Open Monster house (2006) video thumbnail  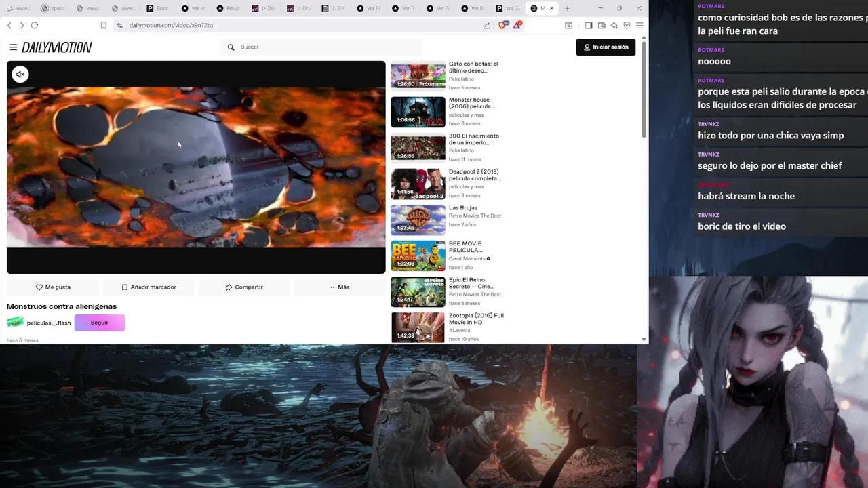418,112
